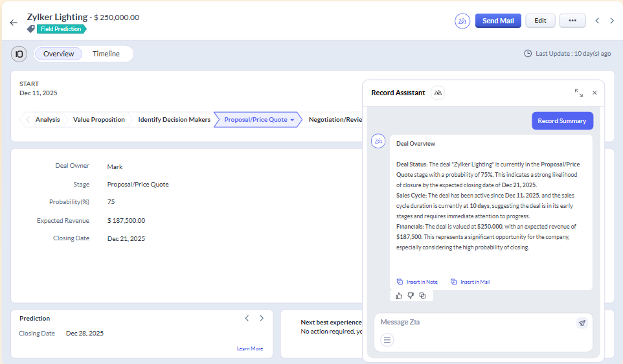The image size is (623, 364).
Task: Open Zia assistant icon in header
Action: (x=462, y=21)
